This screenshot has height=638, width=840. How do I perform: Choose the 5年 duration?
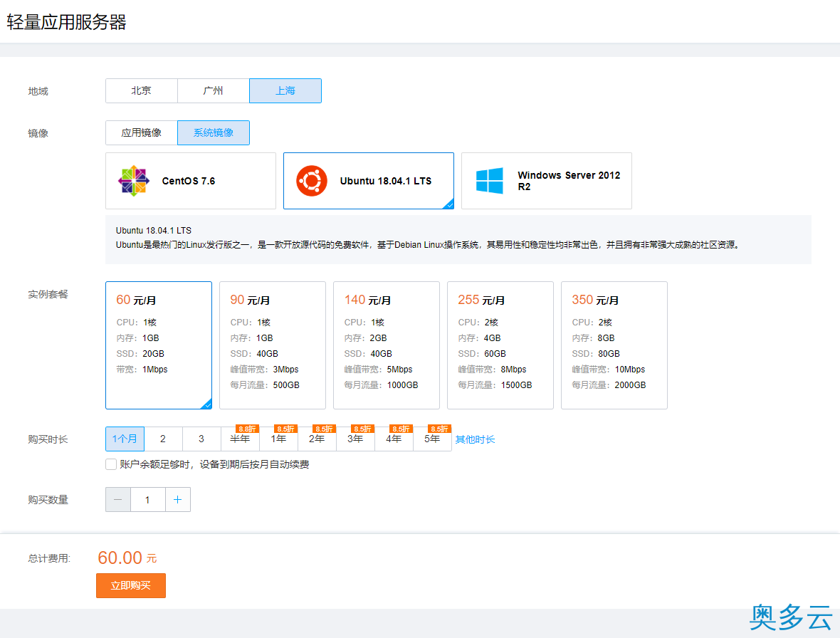pos(432,439)
